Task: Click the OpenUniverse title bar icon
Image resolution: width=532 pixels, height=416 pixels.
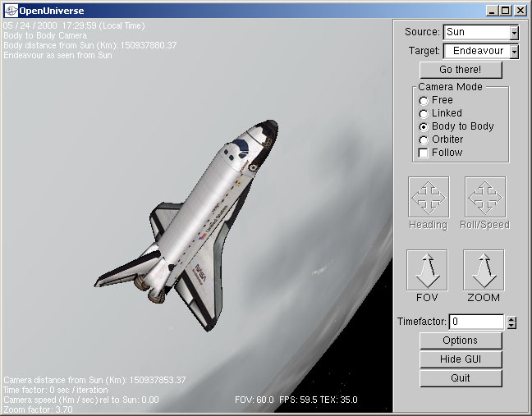Action: pyautogui.click(x=11, y=11)
